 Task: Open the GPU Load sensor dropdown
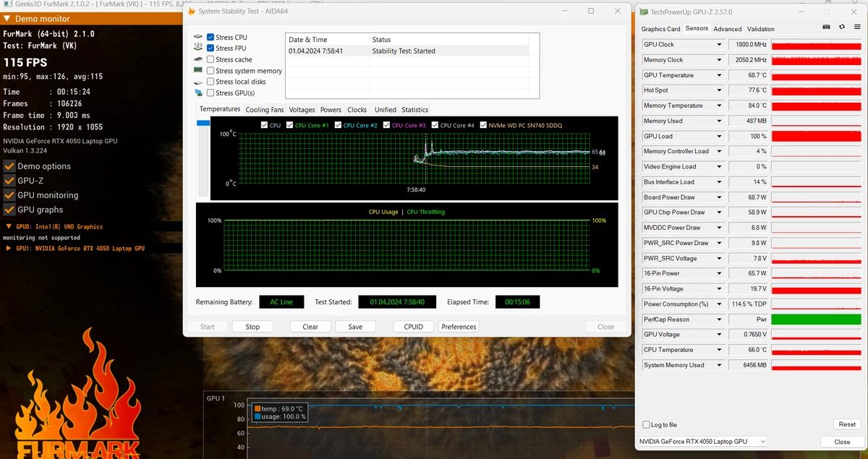(719, 136)
